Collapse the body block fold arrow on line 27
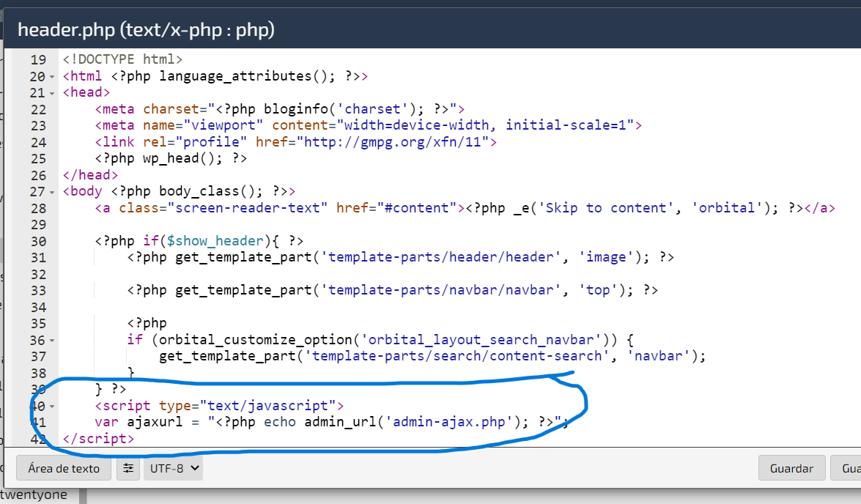 click(x=52, y=192)
